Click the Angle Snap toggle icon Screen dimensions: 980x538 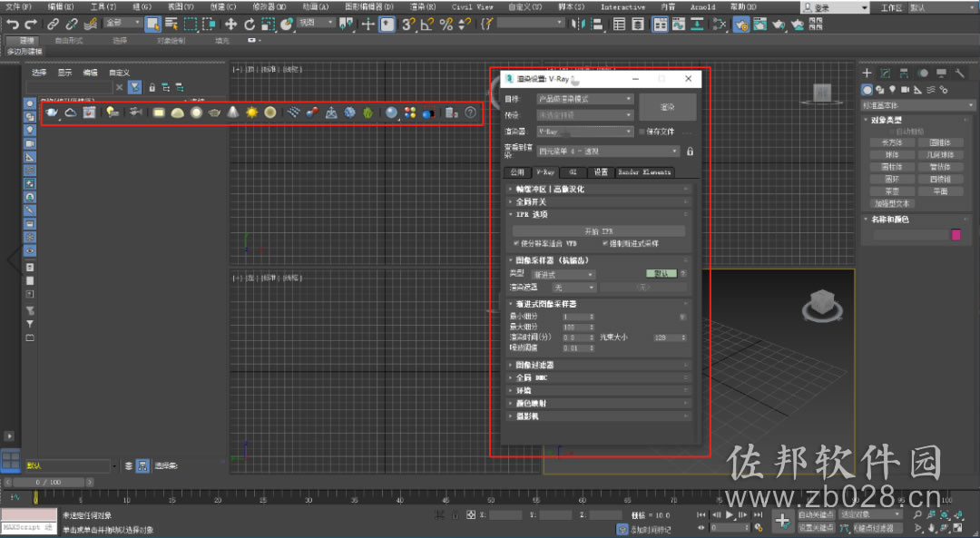point(427,24)
